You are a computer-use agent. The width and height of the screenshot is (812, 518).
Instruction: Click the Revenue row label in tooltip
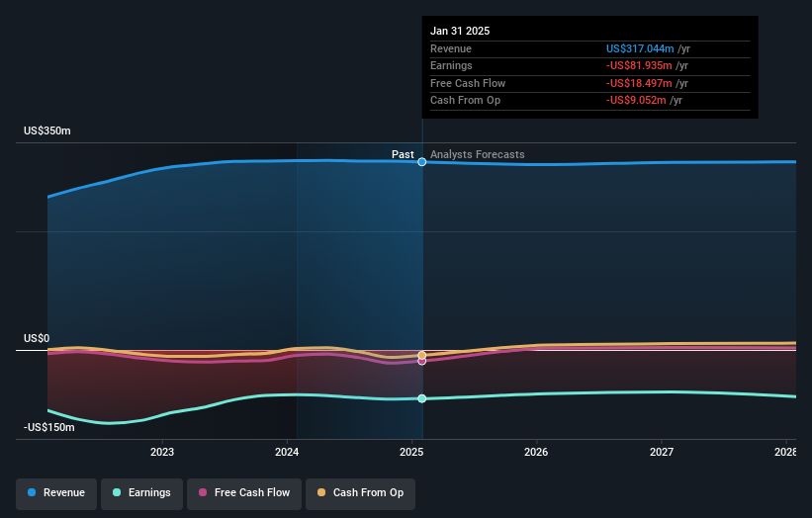click(x=451, y=48)
